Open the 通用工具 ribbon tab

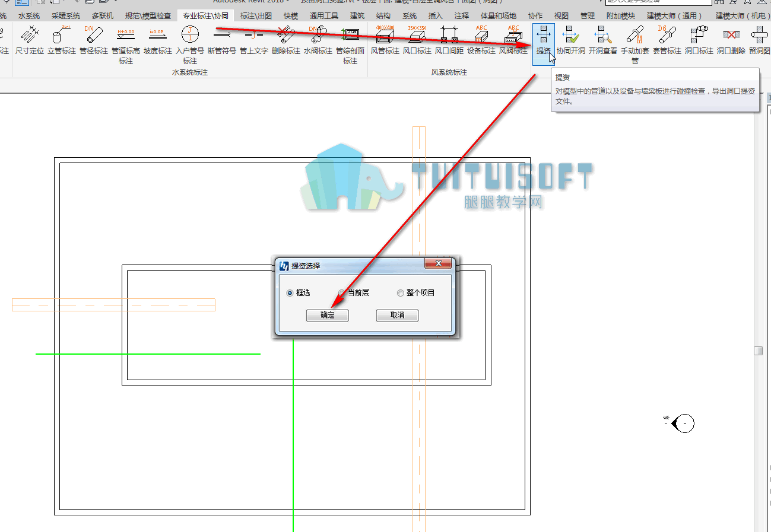click(x=324, y=16)
